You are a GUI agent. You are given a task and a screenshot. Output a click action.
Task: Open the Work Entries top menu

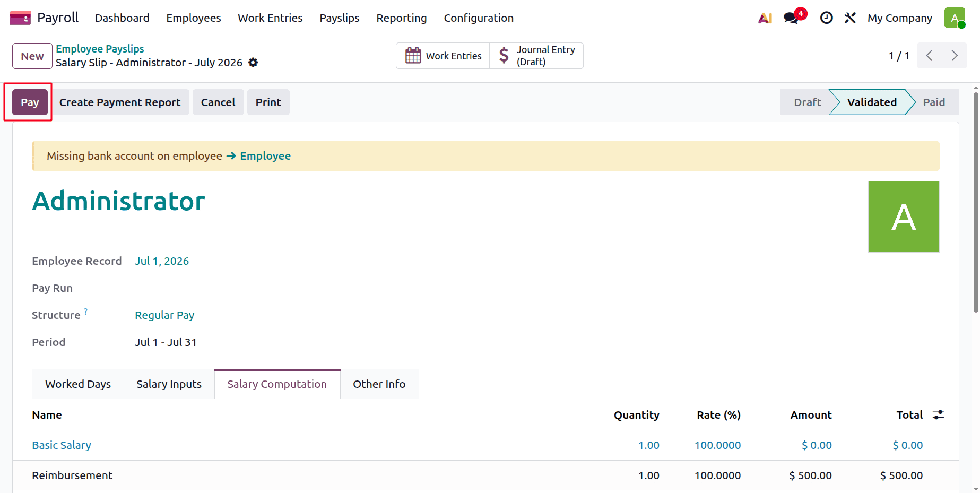point(270,18)
